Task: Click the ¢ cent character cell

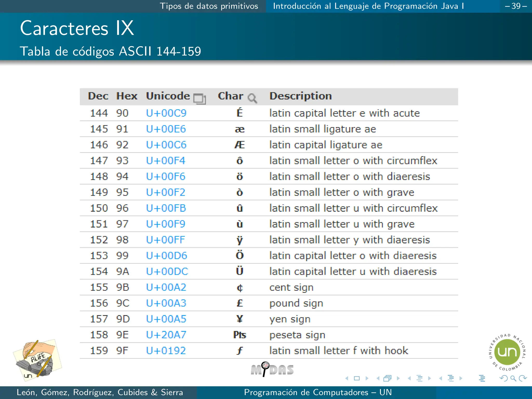Action: tap(240, 288)
